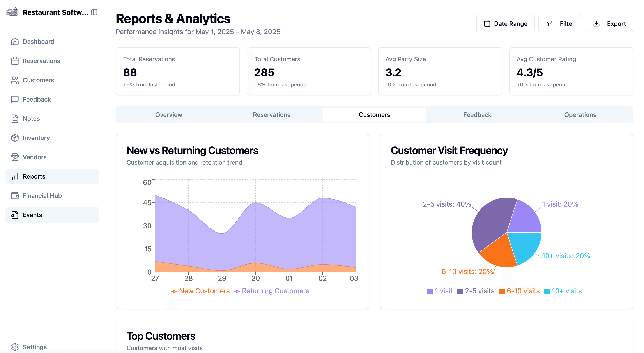Open Events in the sidebar
644x353 pixels.
click(x=52, y=215)
